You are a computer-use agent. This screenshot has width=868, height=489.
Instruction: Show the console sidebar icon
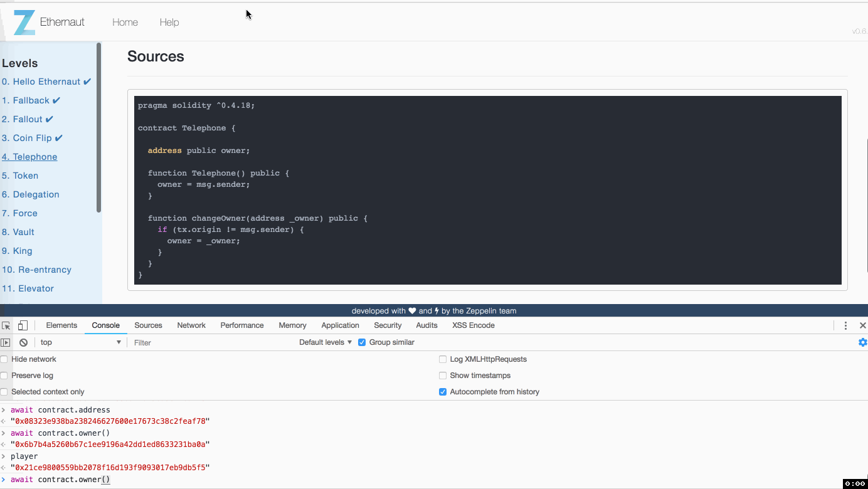(x=6, y=342)
